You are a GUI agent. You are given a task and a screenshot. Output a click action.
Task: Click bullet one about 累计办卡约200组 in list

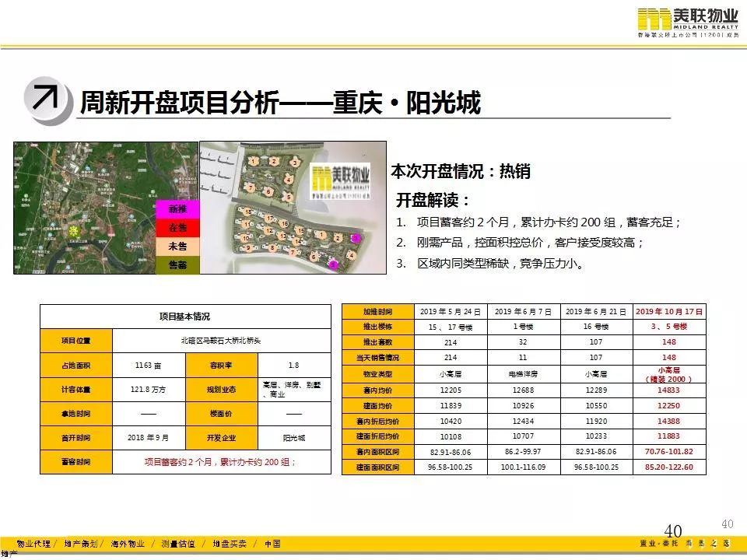point(538,222)
